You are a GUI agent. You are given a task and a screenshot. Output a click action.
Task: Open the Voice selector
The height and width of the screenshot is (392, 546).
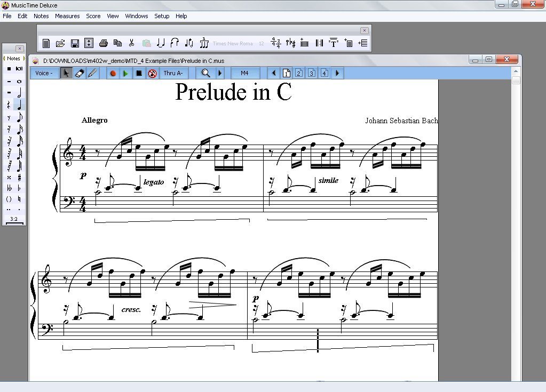pos(44,73)
